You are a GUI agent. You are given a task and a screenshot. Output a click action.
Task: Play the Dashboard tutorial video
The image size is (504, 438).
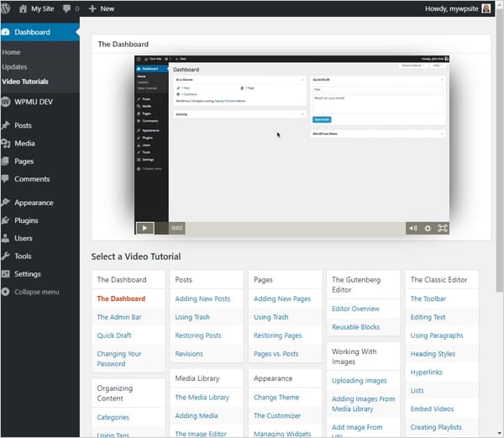145,228
